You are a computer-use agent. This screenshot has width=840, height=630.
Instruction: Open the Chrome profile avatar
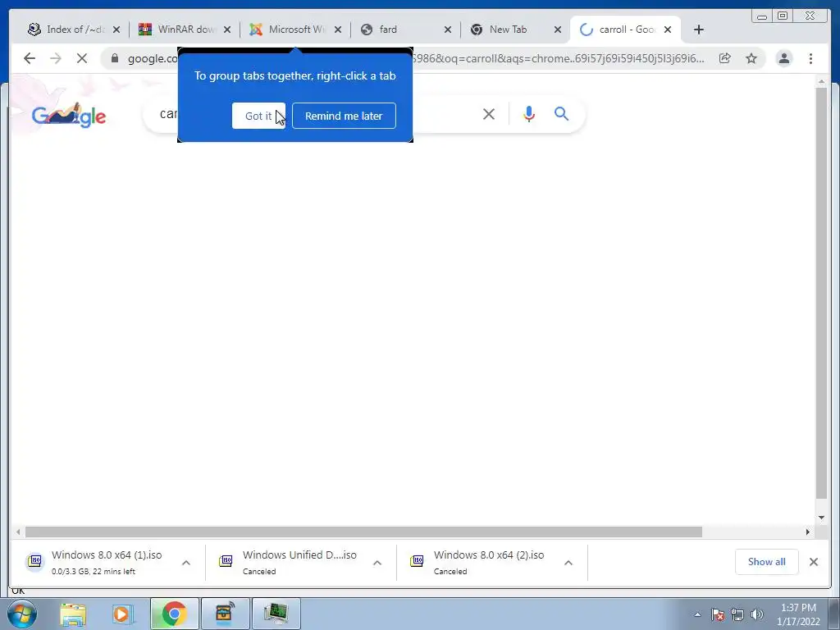point(784,58)
